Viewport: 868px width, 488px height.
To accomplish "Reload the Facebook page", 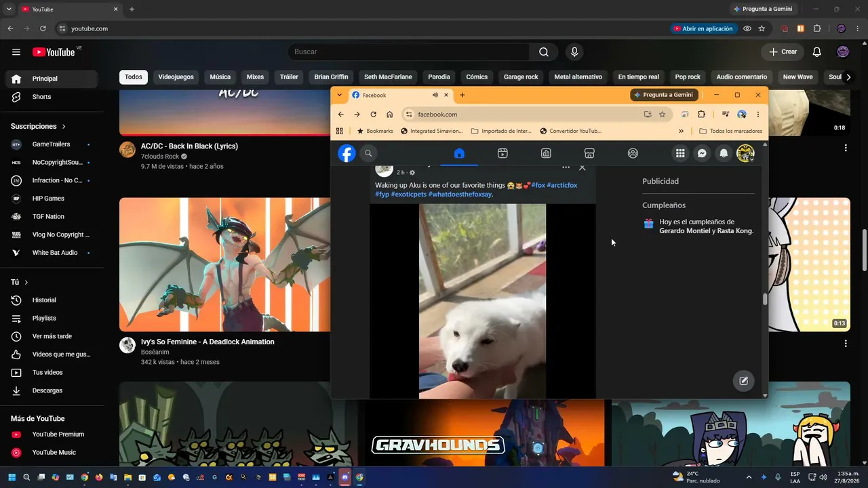I will tap(373, 114).
